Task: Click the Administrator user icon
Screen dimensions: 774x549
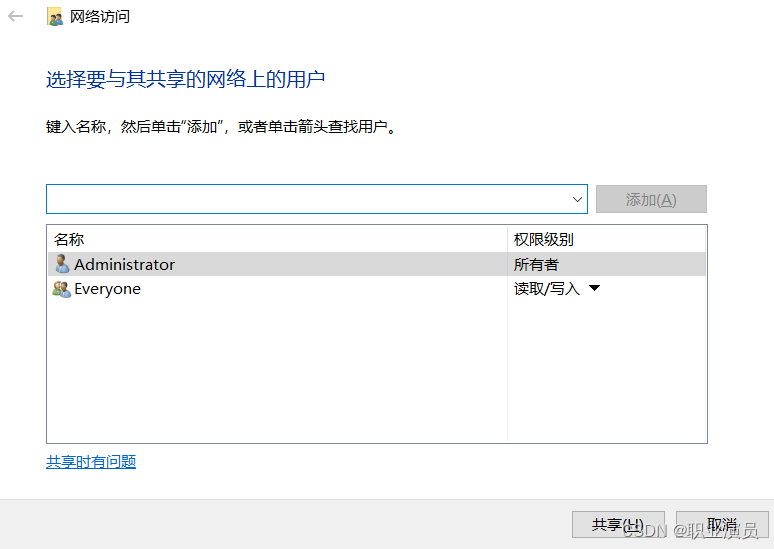Action: tap(62, 264)
